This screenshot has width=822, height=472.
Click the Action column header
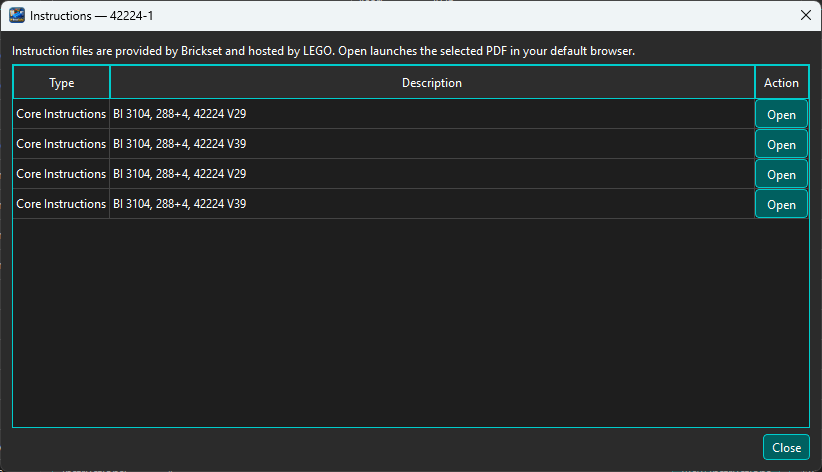781,82
